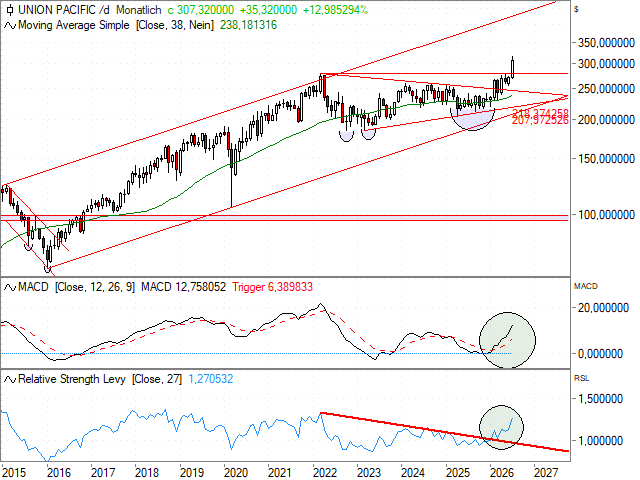Click the [Close, 38, Nein] parameters
The image size is (640, 480).
(x=175, y=25)
